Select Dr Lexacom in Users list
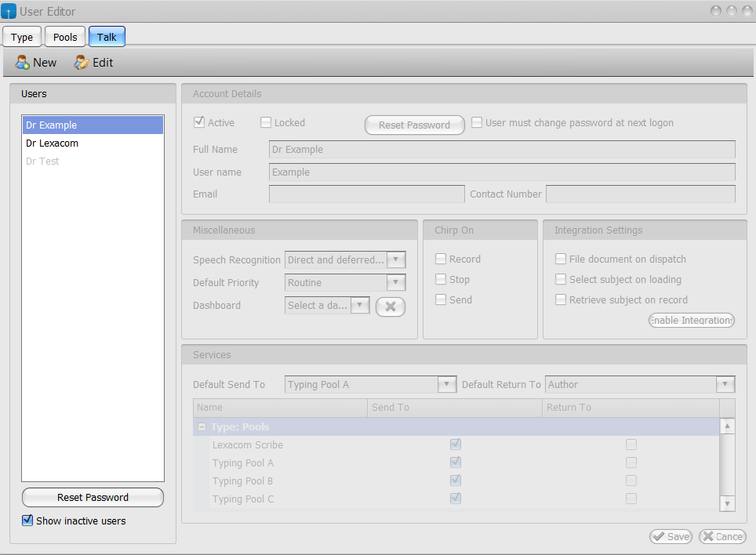This screenshot has width=756, height=555. 93,143
